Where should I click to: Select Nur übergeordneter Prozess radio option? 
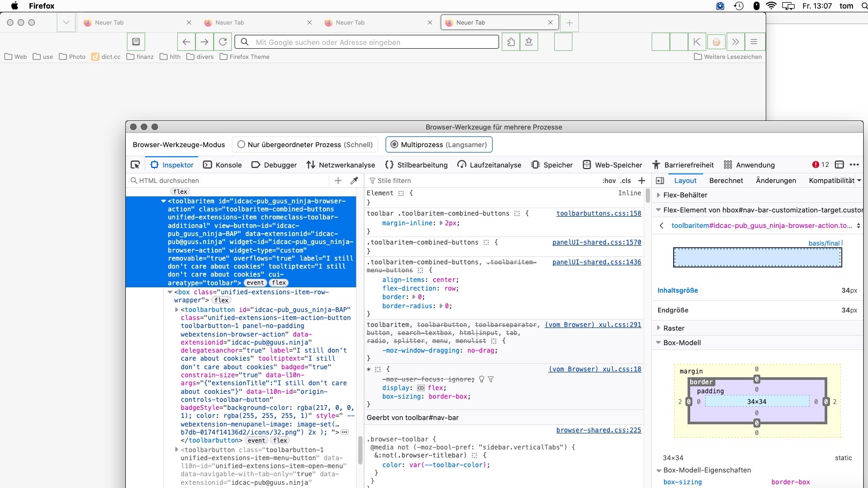click(x=241, y=144)
